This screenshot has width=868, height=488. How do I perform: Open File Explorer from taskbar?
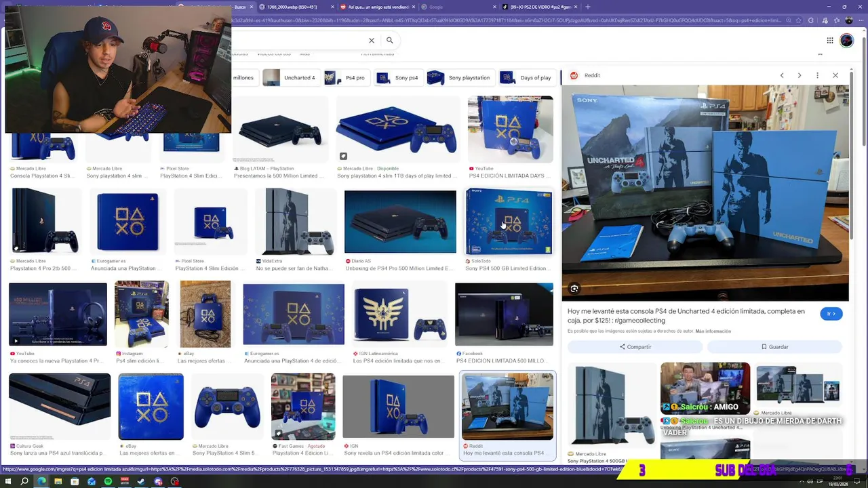coord(58,482)
